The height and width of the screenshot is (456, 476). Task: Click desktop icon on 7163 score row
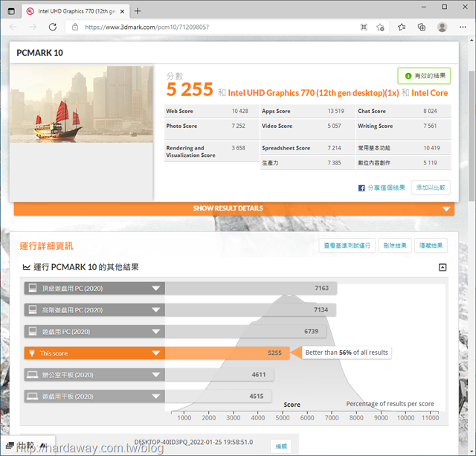(x=33, y=288)
